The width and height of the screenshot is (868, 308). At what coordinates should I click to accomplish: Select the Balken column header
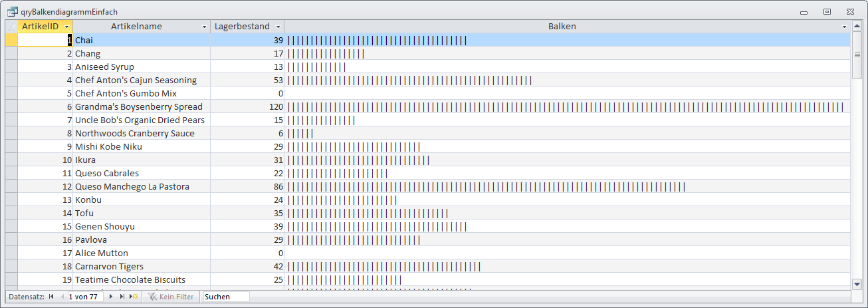click(562, 27)
